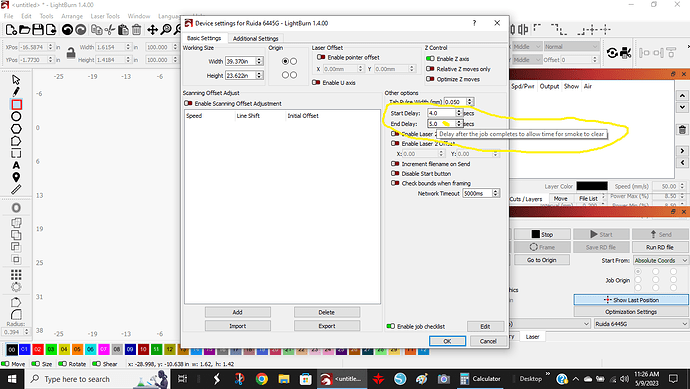Viewport: 690px width, 389px height.
Task: Open Chrome from the Windows taskbar
Action: pos(262,379)
